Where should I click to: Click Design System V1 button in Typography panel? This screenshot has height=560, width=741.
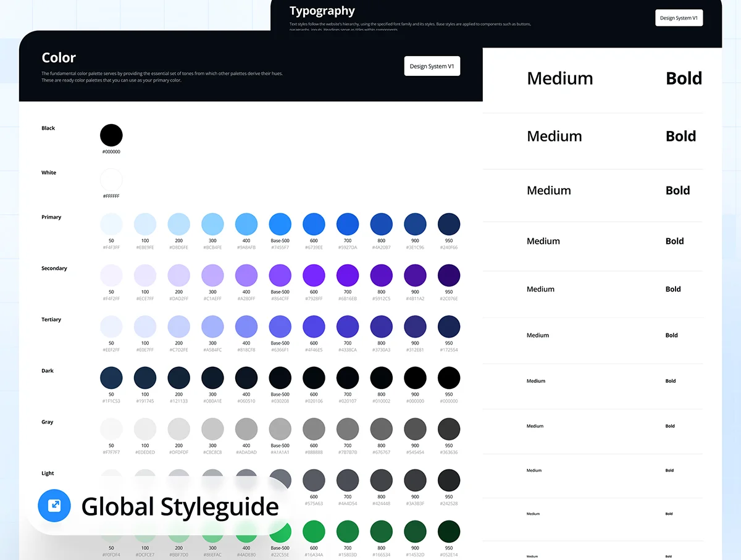coord(679,18)
